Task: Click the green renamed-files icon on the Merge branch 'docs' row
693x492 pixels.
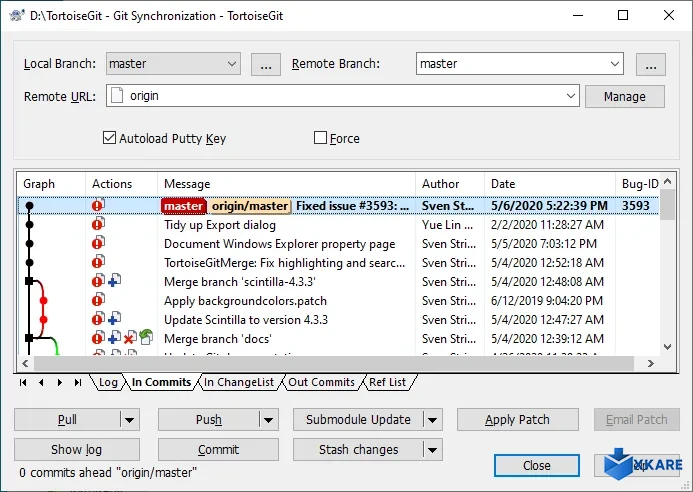Action: coord(146,337)
